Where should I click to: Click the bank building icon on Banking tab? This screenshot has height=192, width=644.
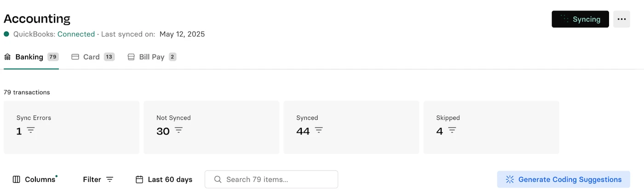(x=7, y=57)
